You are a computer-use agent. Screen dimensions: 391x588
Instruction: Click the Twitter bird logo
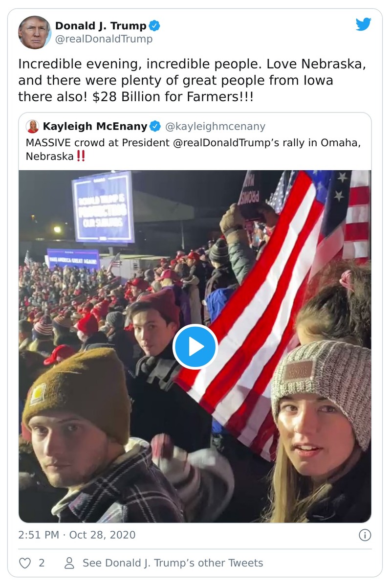[363, 24]
